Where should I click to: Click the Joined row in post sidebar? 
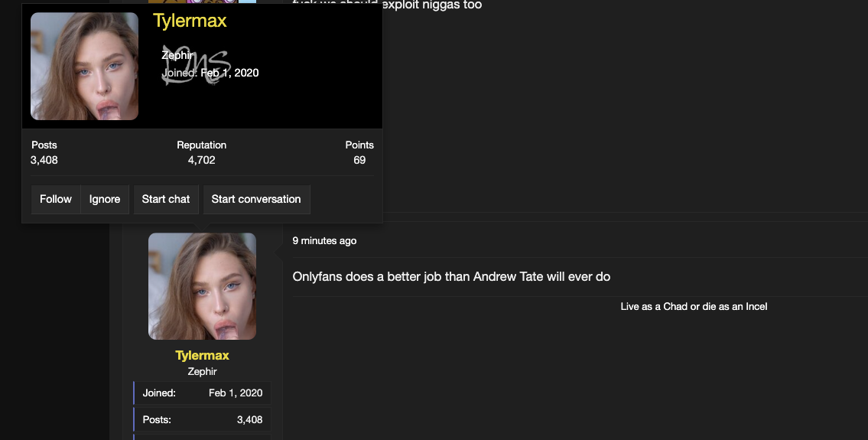tap(202, 393)
